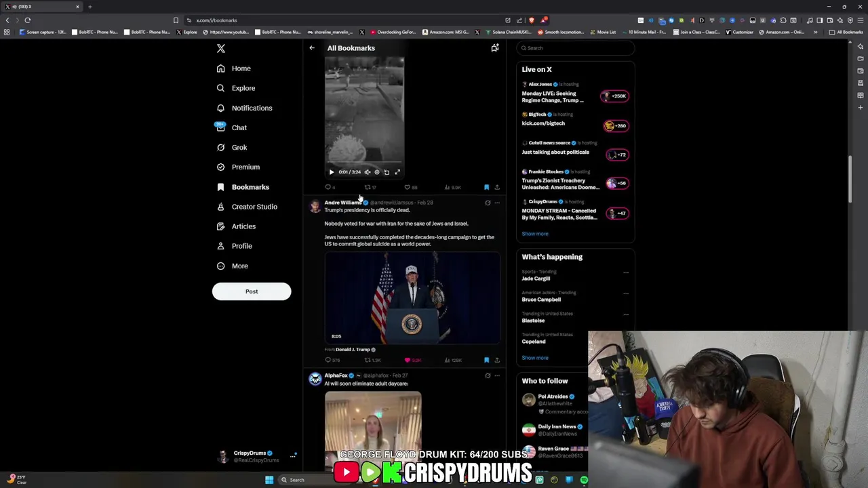Open Premium in the X sidebar
This screenshot has height=488, width=868.
pyautogui.click(x=237, y=167)
